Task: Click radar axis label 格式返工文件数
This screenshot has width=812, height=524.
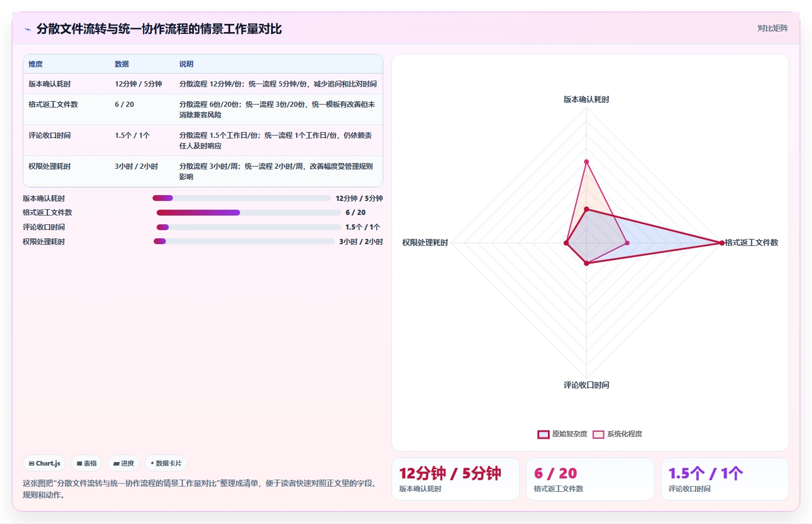Action: click(751, 242)
